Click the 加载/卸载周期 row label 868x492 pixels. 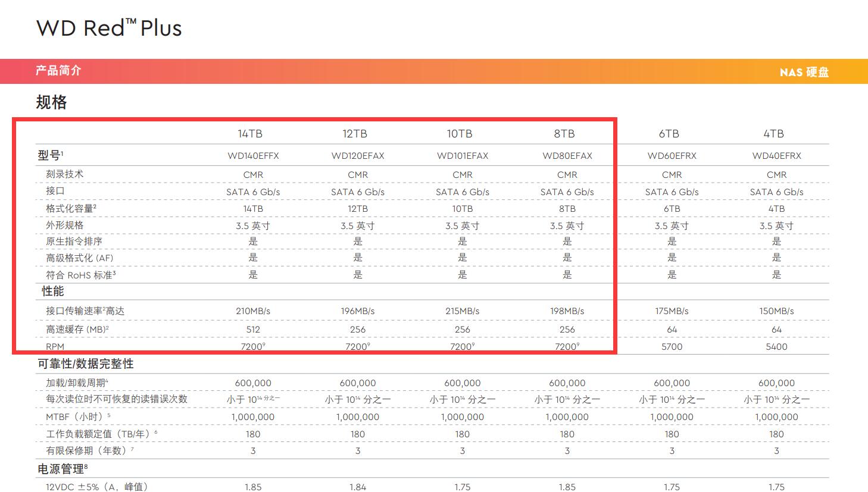tap(77, 383)
